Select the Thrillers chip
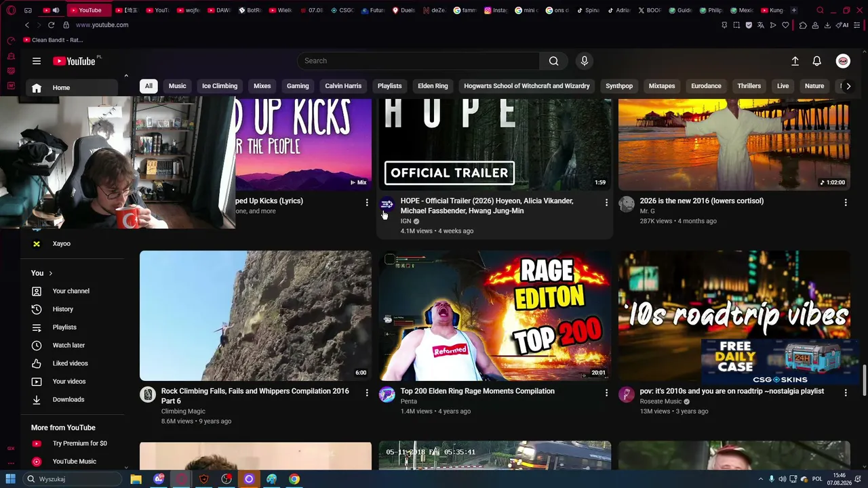This screenshot has height=488, width=868. 749,86
